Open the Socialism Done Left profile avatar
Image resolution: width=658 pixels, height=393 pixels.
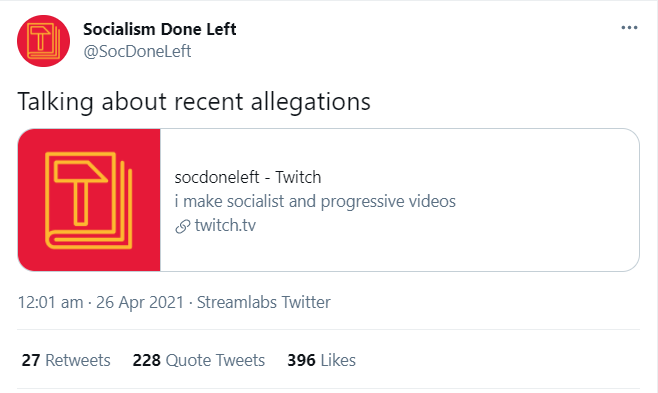[x=43, y=41]
